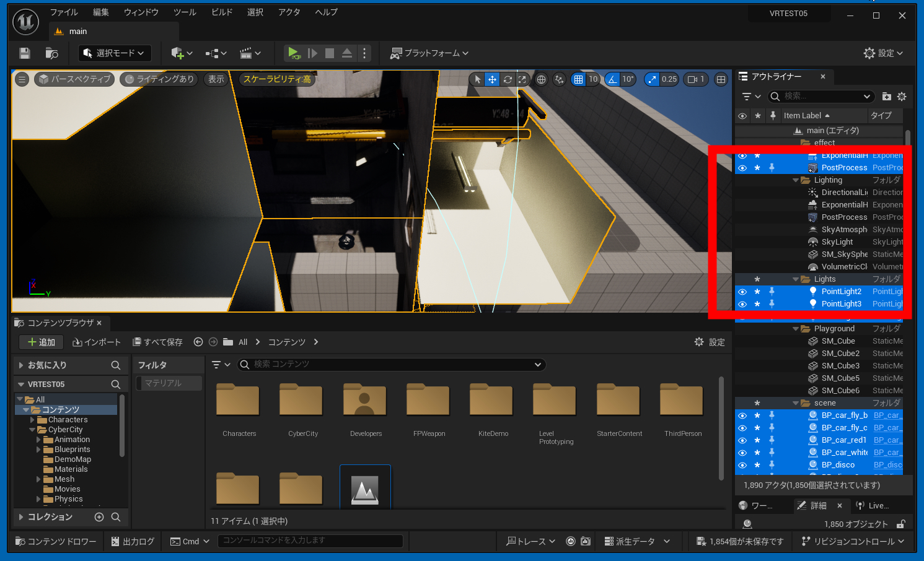Toggle grid snapping in the viewport
The width and height of the screenshot is (924, 561).
pyautogui.click(x=578, y=79)
